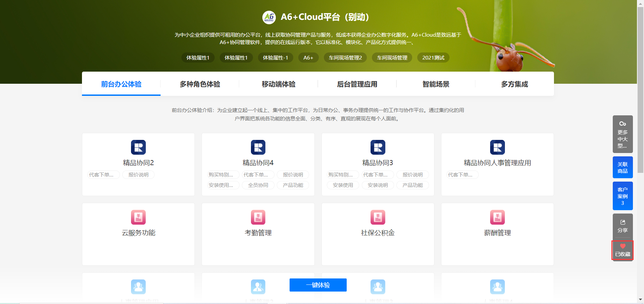Open 关联商品 sidebar button
Image resolution: width=644 pixels, height=304 pixels.
(x=622, y=167)
